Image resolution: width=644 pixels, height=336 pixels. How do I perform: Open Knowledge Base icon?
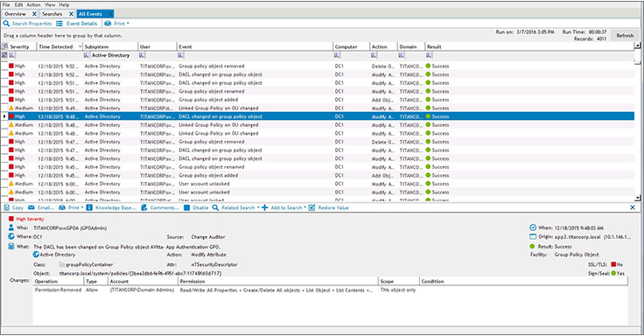[x=89, y=208]
